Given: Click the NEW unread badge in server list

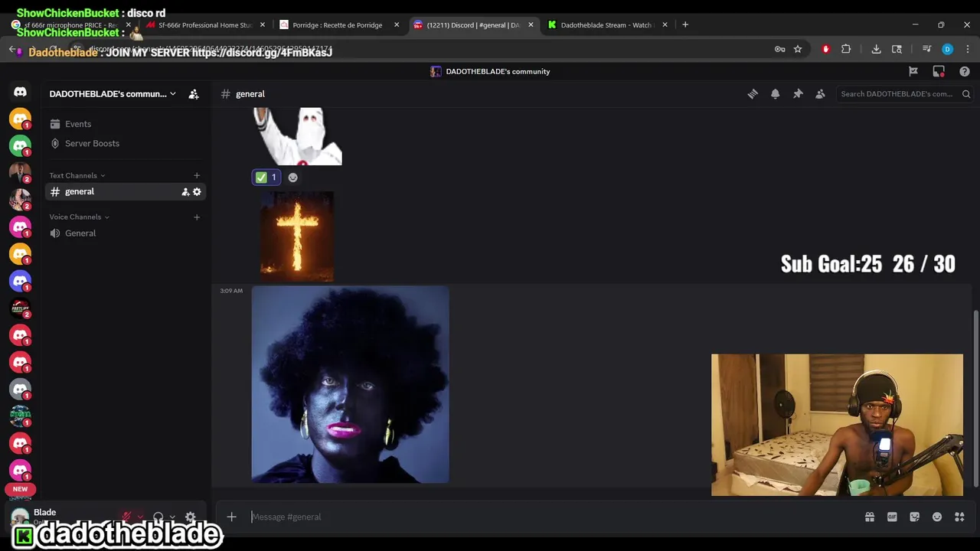Looking at the screenshot, I should pyautogui.click(x=20, y=489).
